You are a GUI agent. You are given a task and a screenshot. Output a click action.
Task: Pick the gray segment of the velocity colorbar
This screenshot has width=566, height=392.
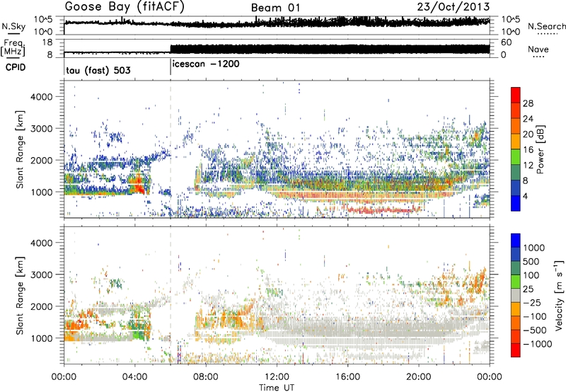point(516,296)
